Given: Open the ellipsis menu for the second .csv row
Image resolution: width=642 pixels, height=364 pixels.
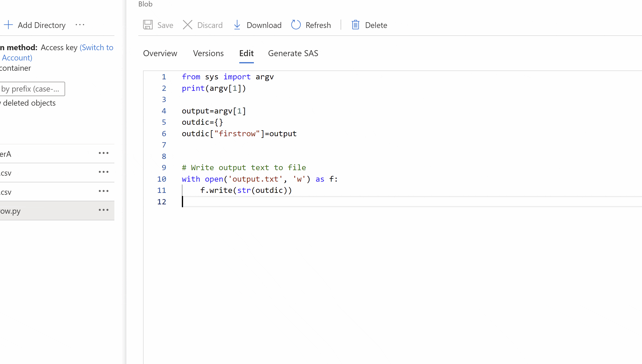Looking at the screenshot, I should pyautogui.click(x=103, y=191).
